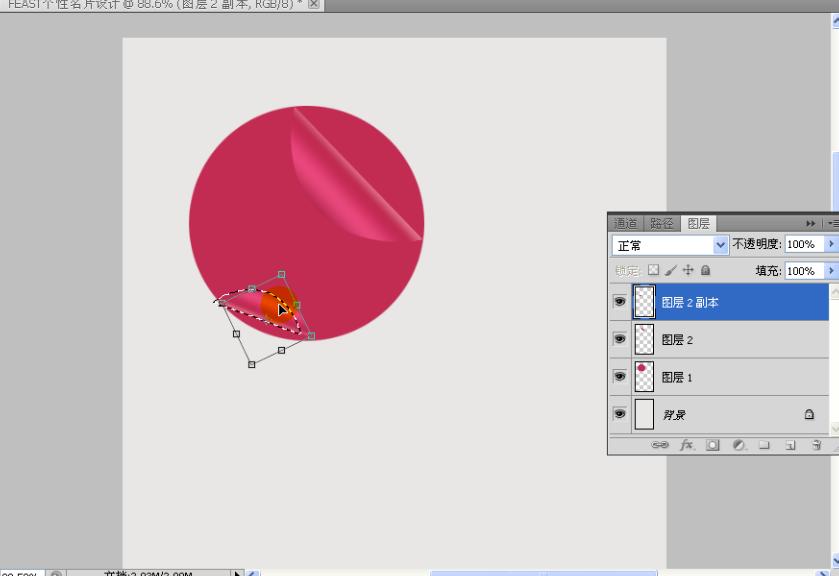This screenshot has width=839, height=576.
Task: Toggle visibility of the 背景 layer
Action: (x=620, y=414)
